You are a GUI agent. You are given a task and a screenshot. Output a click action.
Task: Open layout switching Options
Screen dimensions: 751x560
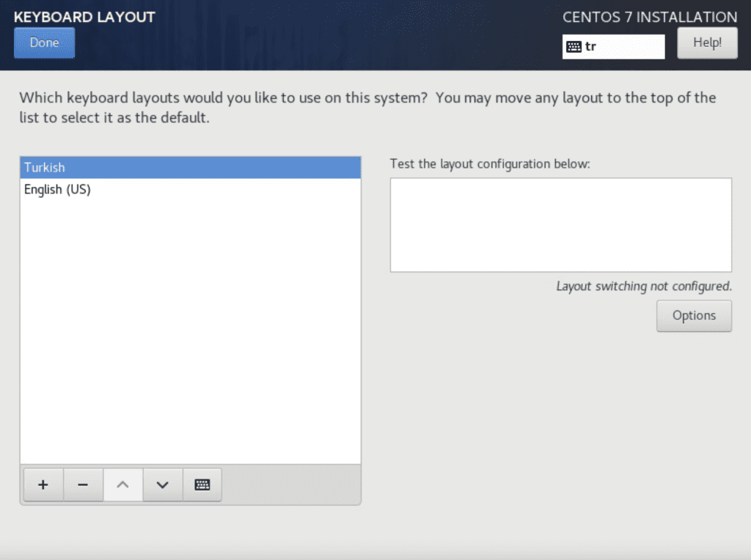click(694, 315)
